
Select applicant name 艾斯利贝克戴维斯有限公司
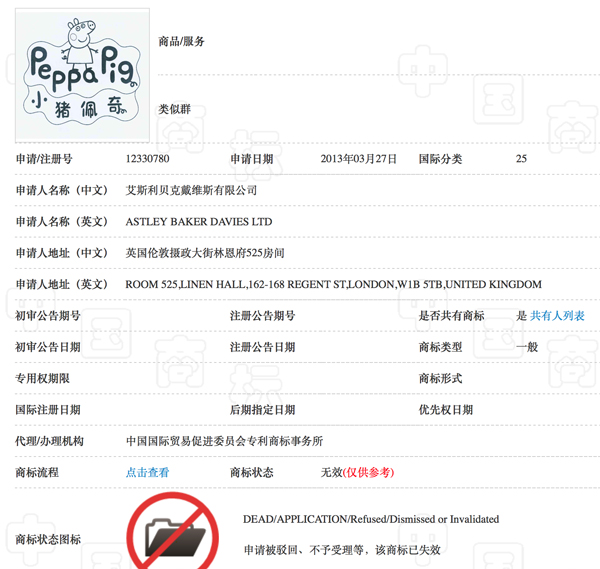coord(191,190)
